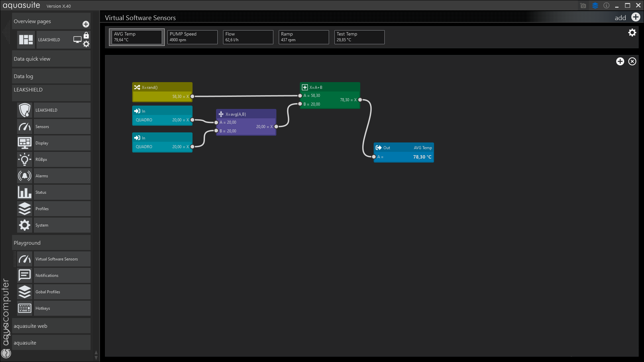Open the Status bar chart icon

pyautogui.click(x=25, y=192)
